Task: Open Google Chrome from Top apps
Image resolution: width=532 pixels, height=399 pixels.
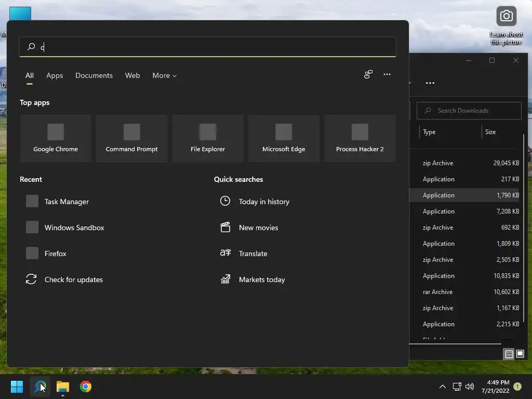Action: click(56, 138)
